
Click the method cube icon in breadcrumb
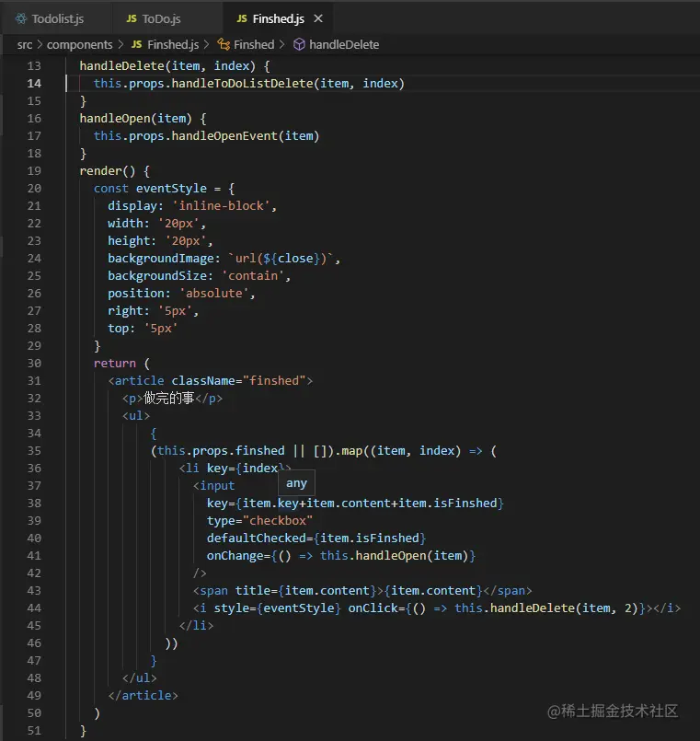click(x=299, y=44)
